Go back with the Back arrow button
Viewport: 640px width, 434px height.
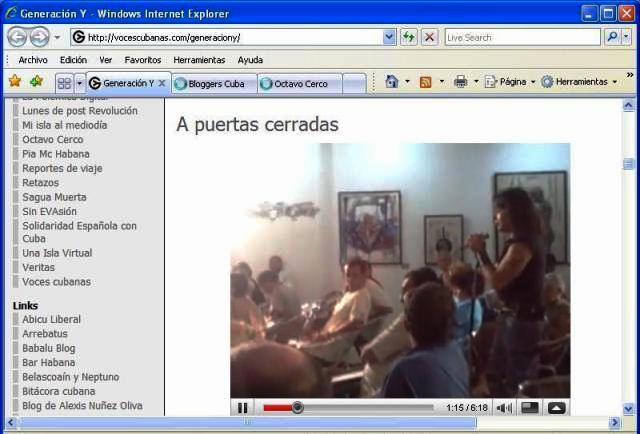(x=17, y=38)
